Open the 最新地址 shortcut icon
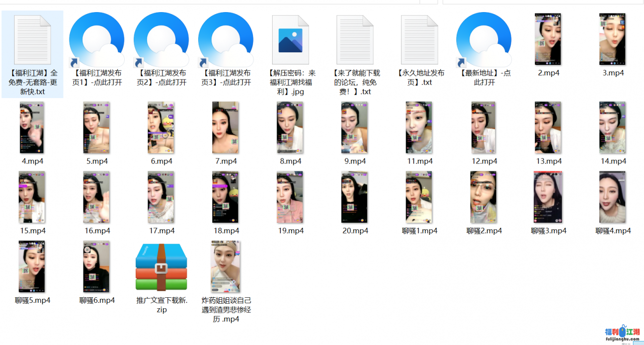The image size is (644, 345). click(484, 40)
